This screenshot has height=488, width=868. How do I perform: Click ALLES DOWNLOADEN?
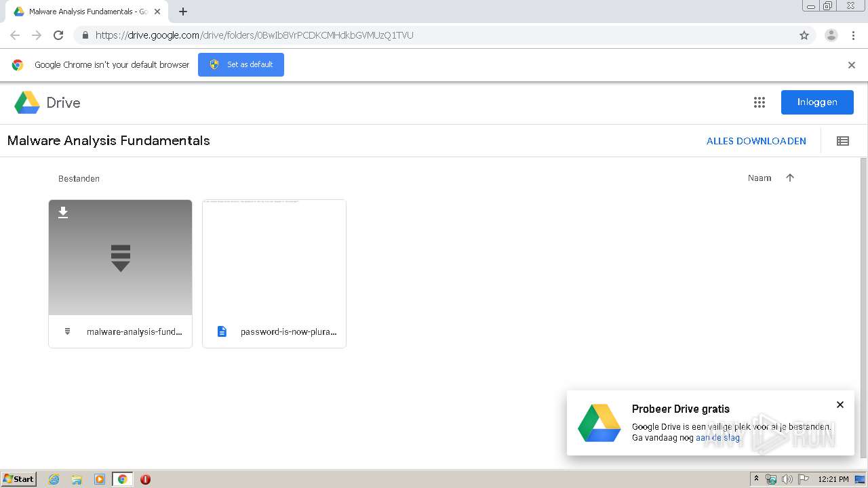[756, 141]
